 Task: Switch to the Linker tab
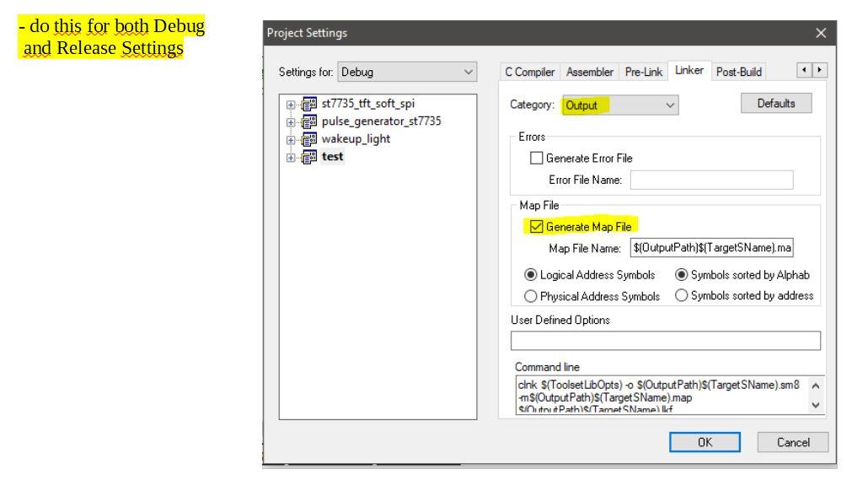[x=689, y=70]
